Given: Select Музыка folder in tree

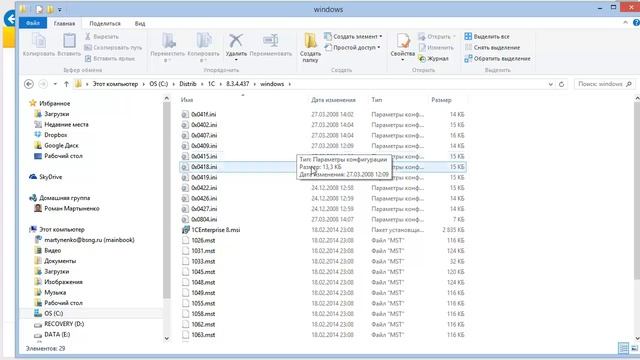Looking at the screenshot, I should tap(55, 292).
